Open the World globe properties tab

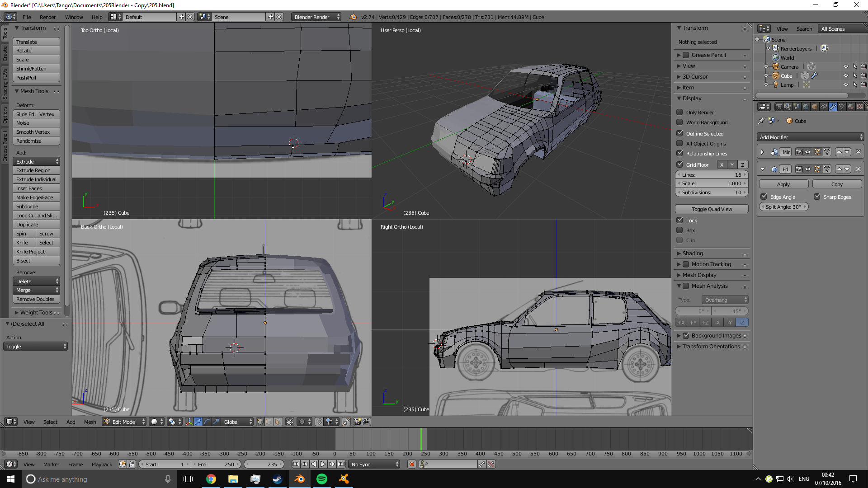coord(806,107)
